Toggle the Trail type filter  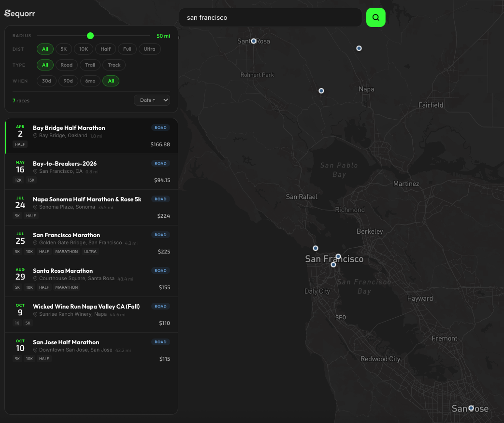coord(90,65)
